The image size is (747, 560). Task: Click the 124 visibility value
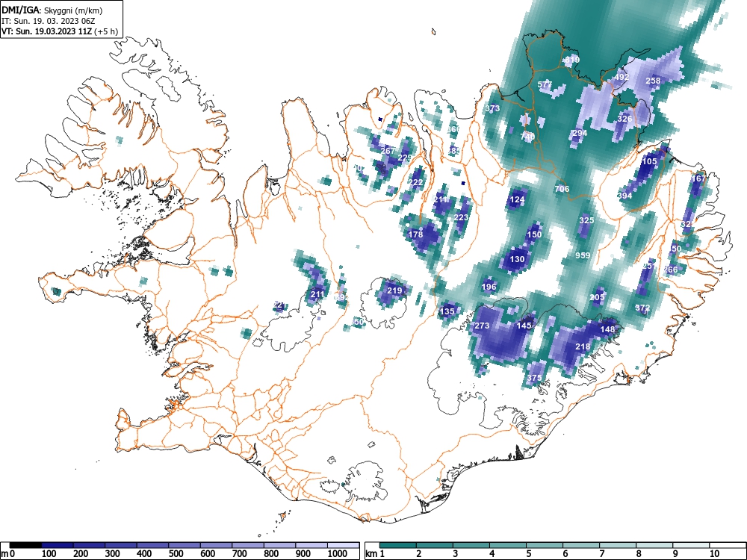click(518, 200)
